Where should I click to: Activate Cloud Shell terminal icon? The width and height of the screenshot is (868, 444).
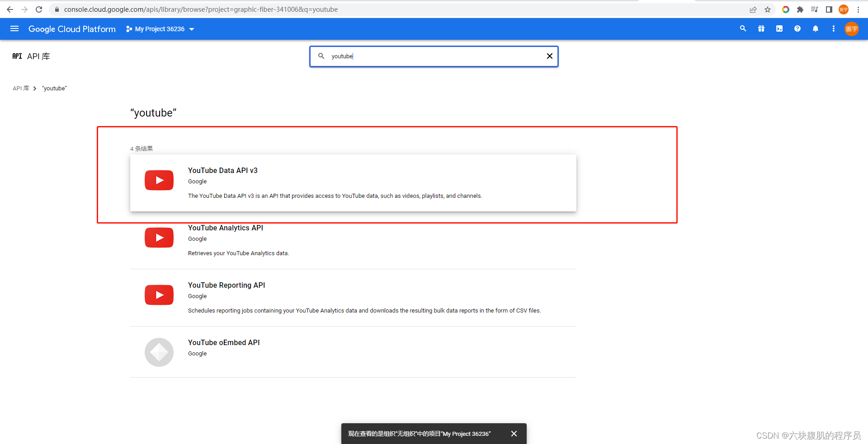click(779, 28)
